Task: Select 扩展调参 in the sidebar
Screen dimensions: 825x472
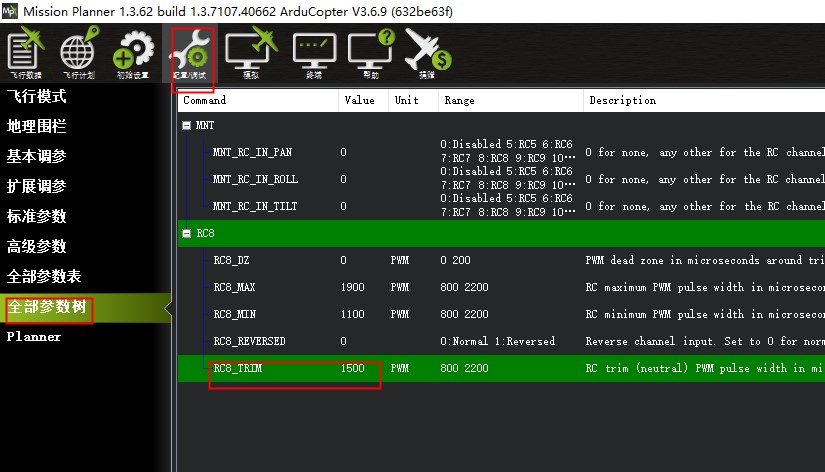Action: coord(36,186)
